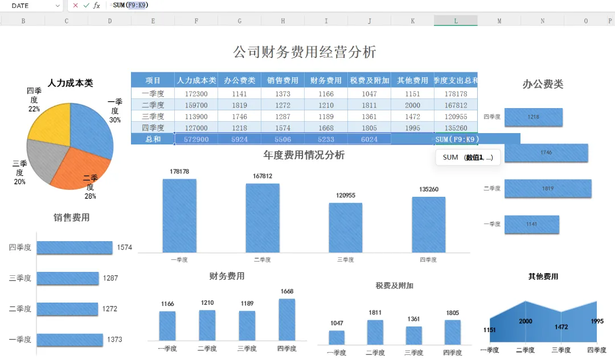The height and width of the screenshot is (364, 615).
Task: Select column G header
Action: click(240, 21)
